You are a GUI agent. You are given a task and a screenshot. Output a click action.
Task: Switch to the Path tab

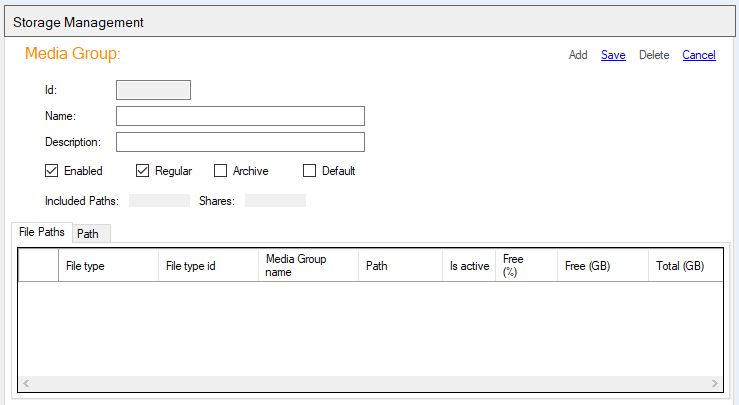91,234
